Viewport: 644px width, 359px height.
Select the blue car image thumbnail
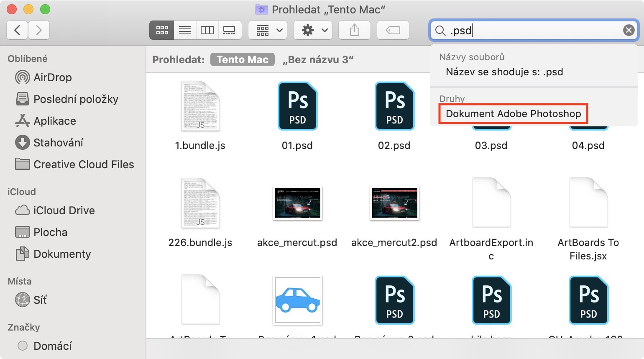[297, 300]
